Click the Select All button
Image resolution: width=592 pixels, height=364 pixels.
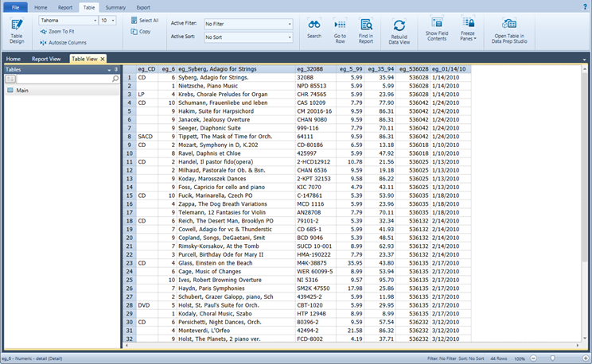pos(144,20)
